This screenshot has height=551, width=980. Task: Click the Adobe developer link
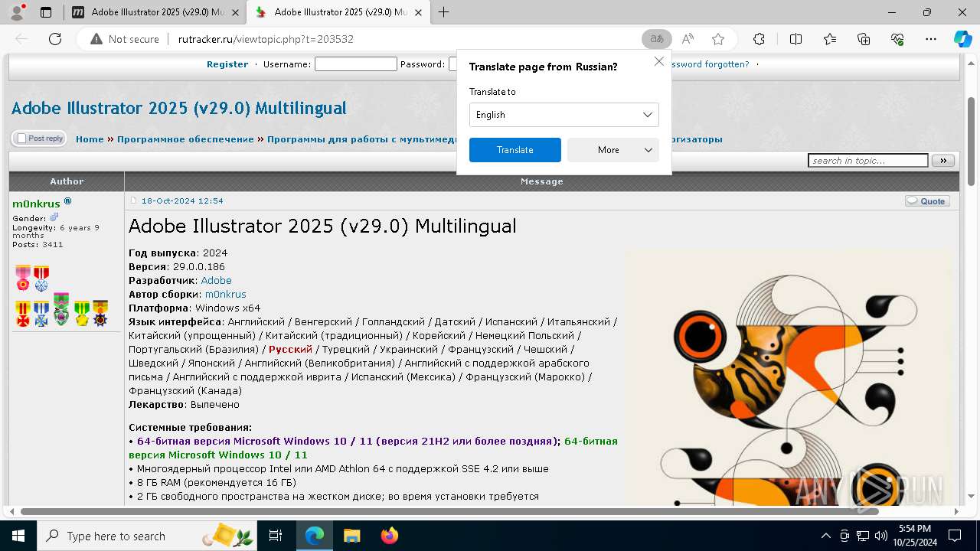click(217, 281)
